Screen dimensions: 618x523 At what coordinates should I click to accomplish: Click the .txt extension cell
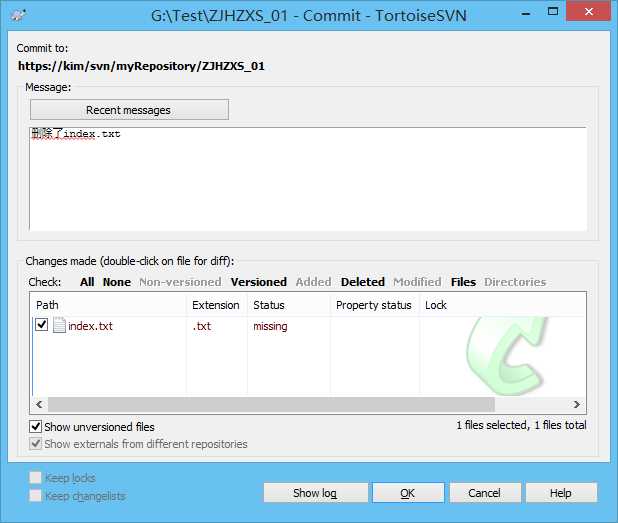coord(201,326)
